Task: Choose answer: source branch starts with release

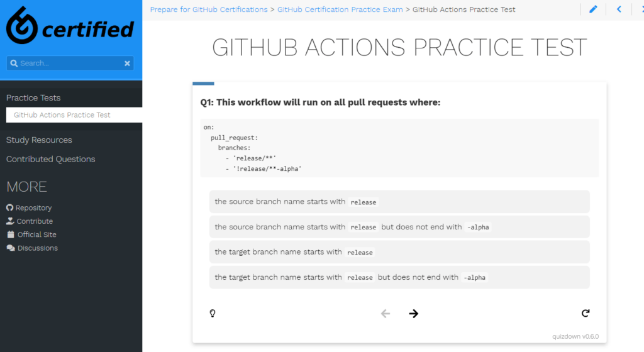Action: tap(399, 201)
